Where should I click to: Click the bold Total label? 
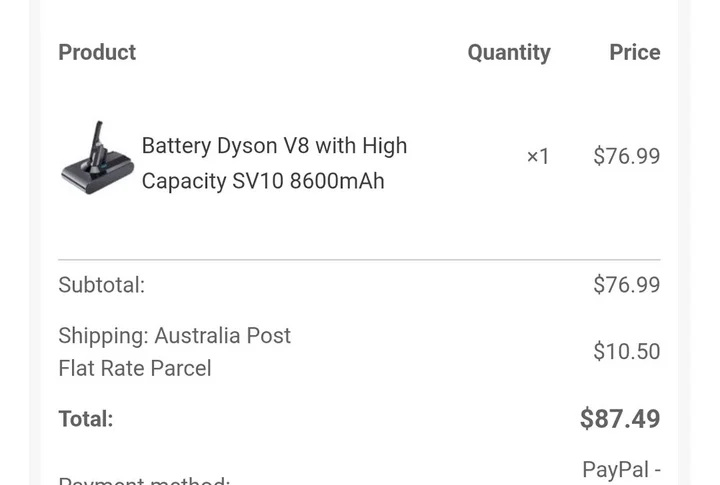tap(85, 419)
